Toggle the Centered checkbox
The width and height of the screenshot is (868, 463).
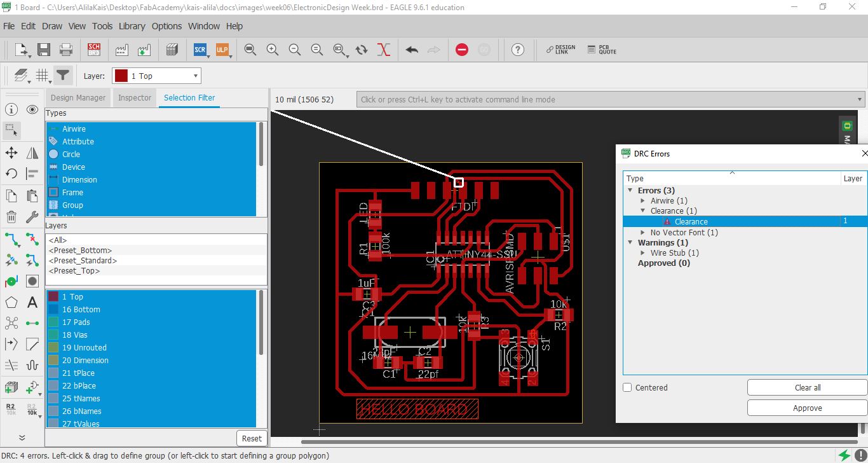click(627, 387)
